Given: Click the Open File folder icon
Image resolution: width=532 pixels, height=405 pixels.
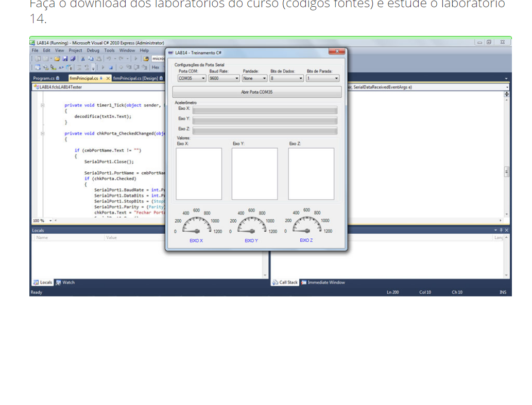Looking at the screenshot, I should (58, 59).
